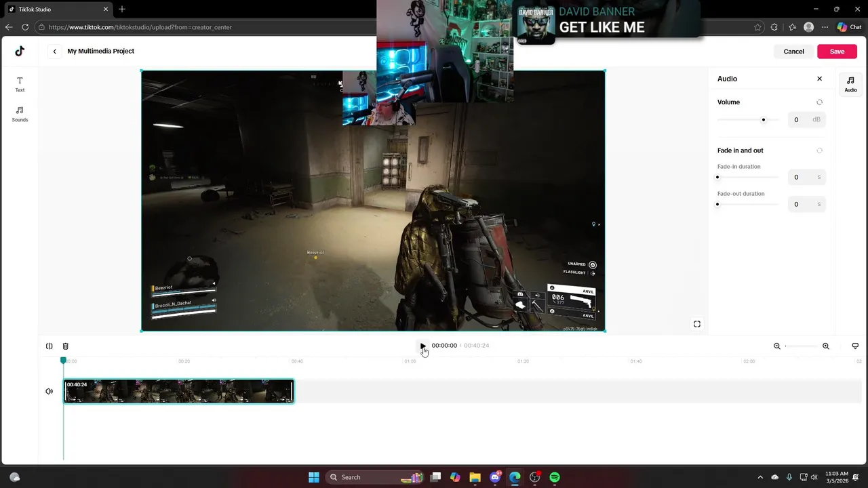
Task: Click the 01:00 timeline ruler mark
Action: [410, 362]
